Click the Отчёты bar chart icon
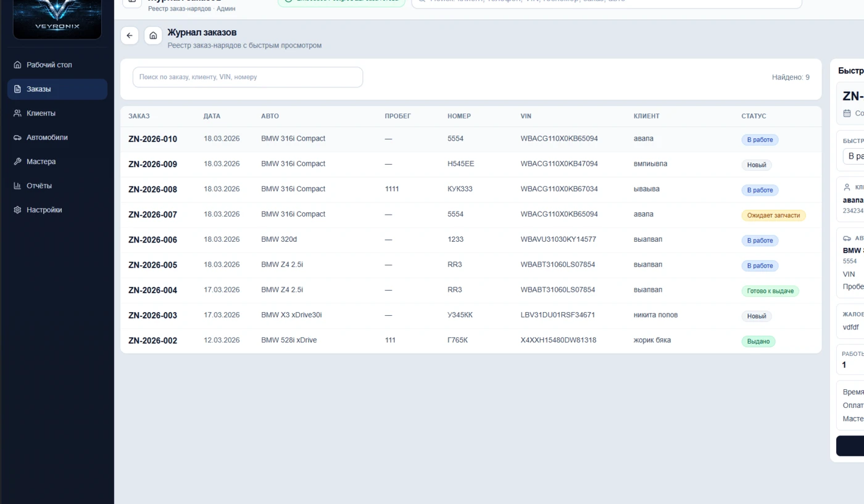 17,186
